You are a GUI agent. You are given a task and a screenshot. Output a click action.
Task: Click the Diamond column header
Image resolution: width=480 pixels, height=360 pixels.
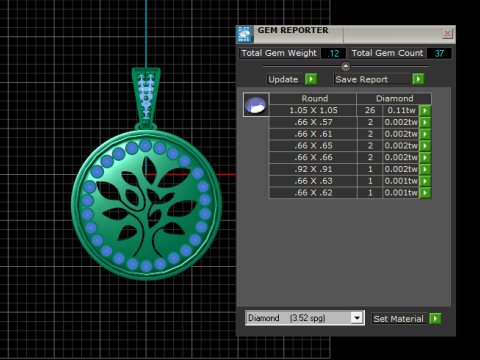click(394, 98)
